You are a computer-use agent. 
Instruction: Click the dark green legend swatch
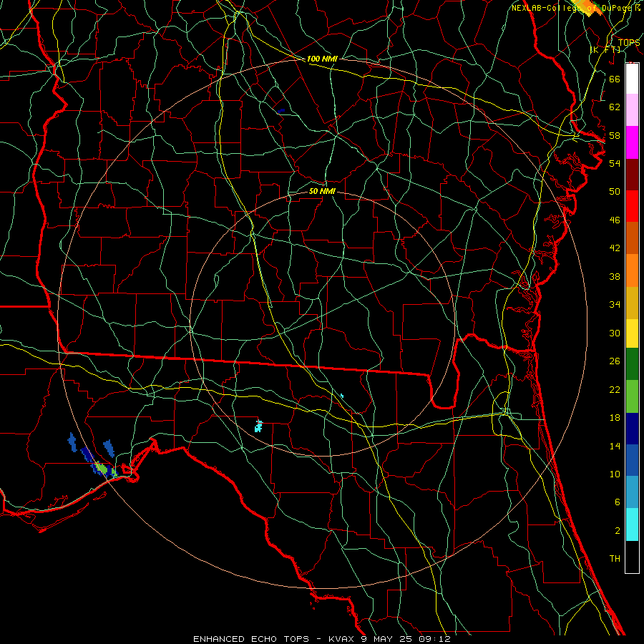tap(632, 364)
